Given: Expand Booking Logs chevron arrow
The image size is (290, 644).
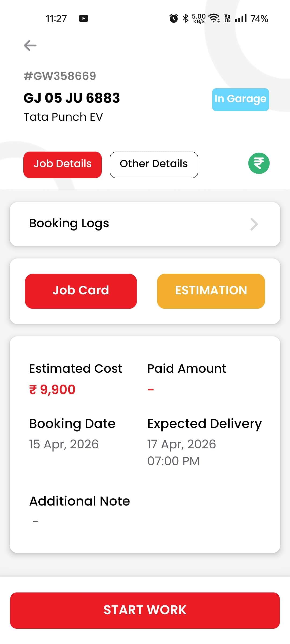Looking at the screenshot, I should click(254, 224).
